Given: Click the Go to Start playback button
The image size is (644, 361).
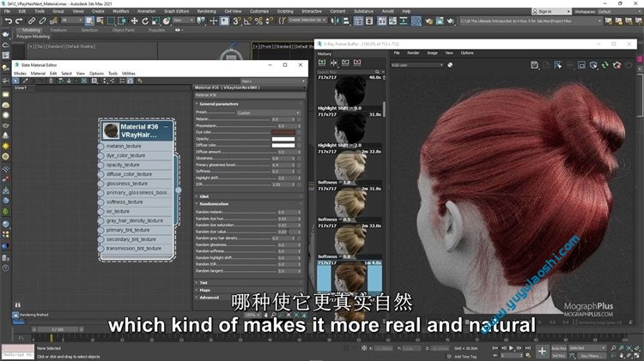Looking at the screenshot, I should click(495, 348).
